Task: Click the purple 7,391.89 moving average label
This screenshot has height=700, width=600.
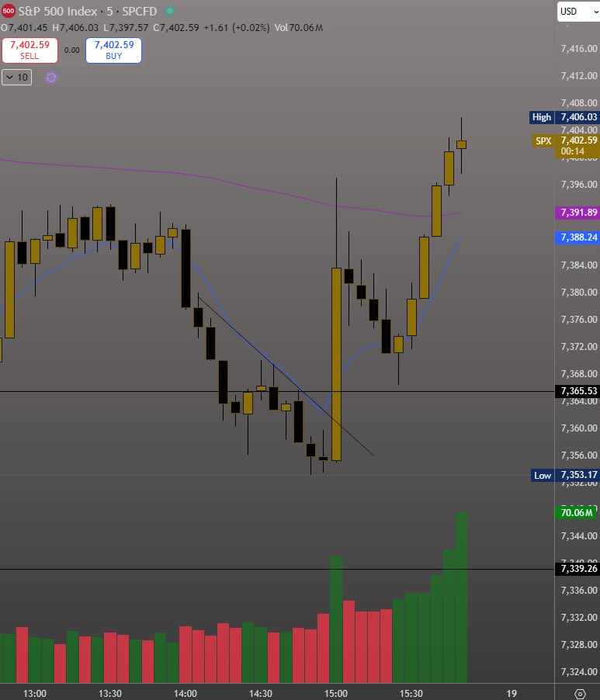Action: pos(577,213)
